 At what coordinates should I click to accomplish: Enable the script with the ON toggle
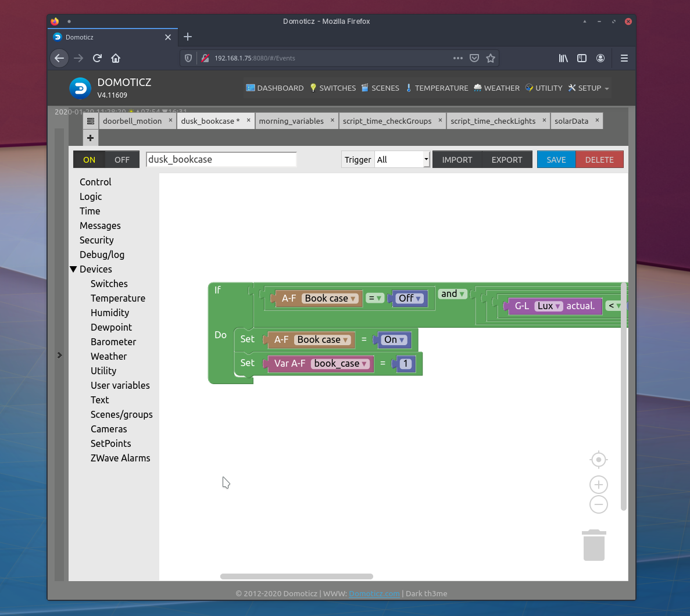[89, 159]
